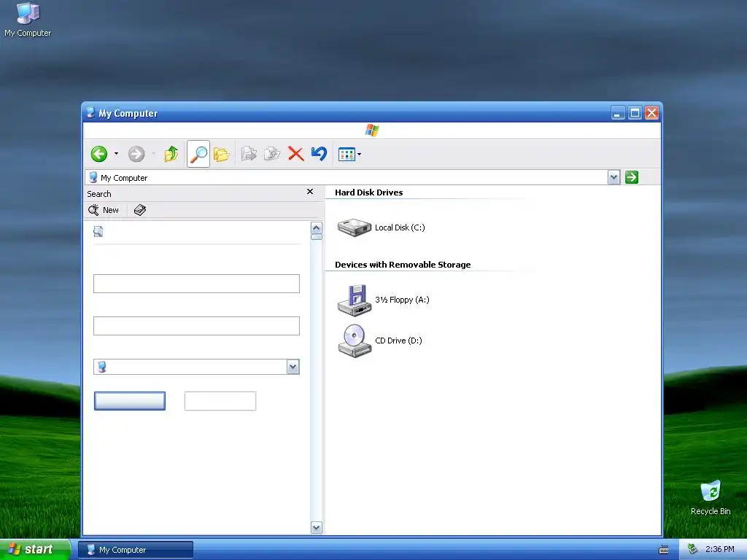Image resolution: width=747 pixels, height=560 pixels.
Task: Click the search pane scroll down arrow
Action: [x=317, y=527]
